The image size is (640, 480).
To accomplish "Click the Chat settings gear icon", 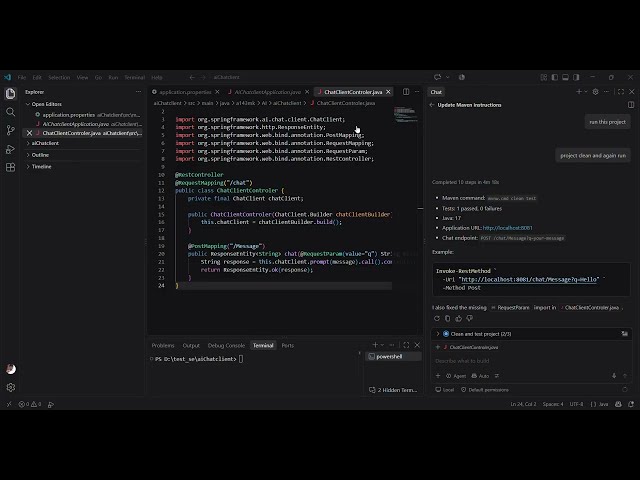I will [x=596, y=92].
